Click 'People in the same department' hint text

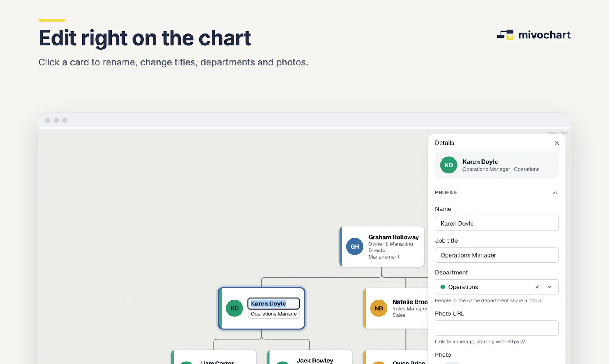point(489,300)
